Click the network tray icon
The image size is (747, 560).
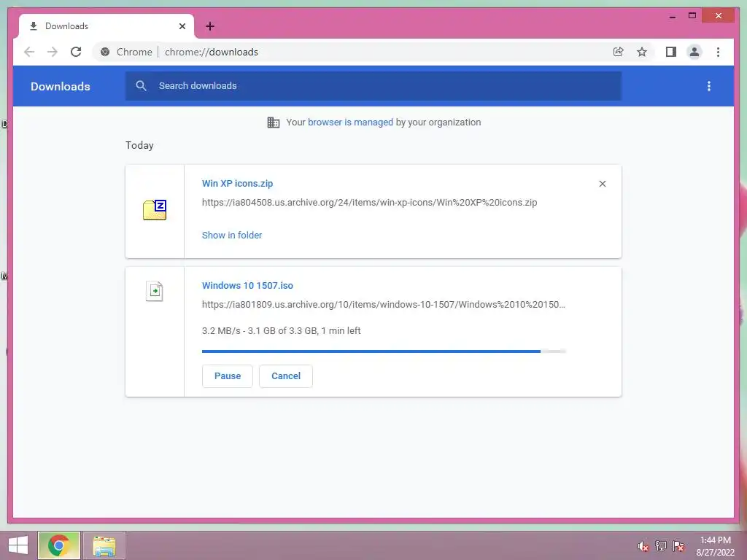661,546
